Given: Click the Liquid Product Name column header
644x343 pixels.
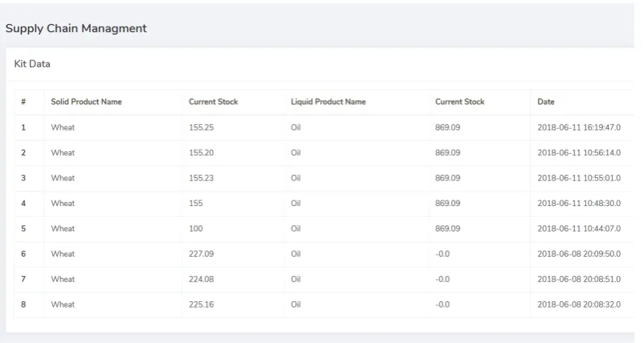Looking at the screenshot, I should tap(328, 101).
